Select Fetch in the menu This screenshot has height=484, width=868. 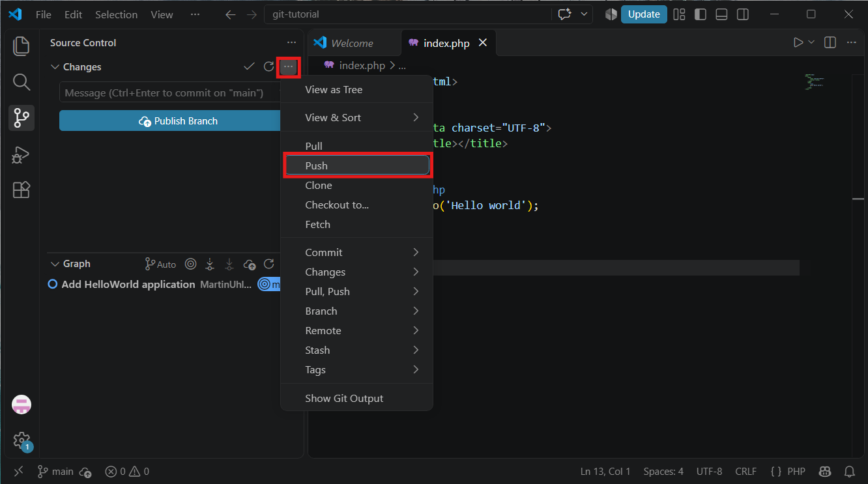(x=357, y=224)
